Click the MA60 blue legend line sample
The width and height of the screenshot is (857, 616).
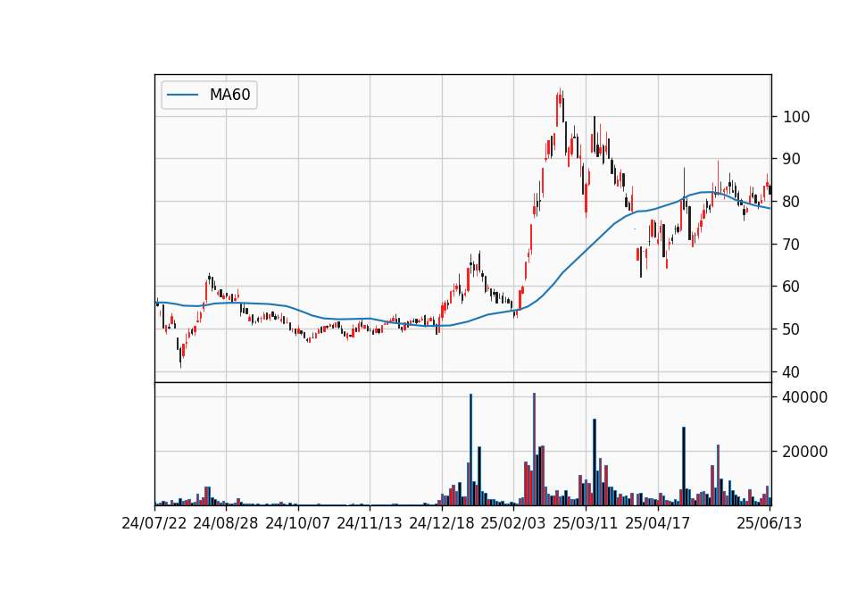[x=182, y=95]
